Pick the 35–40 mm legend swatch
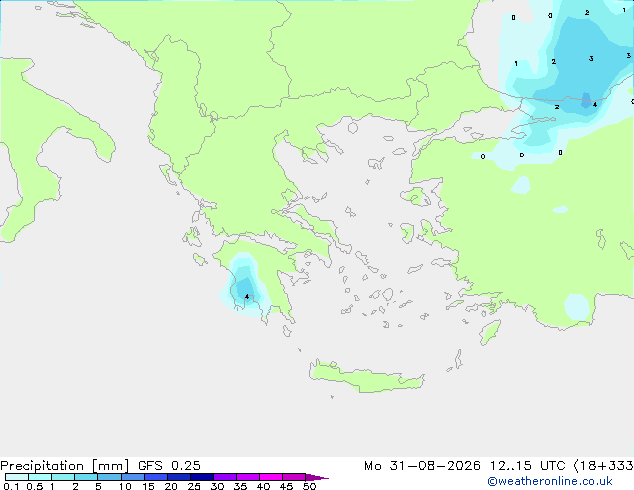 coord(248,477)
